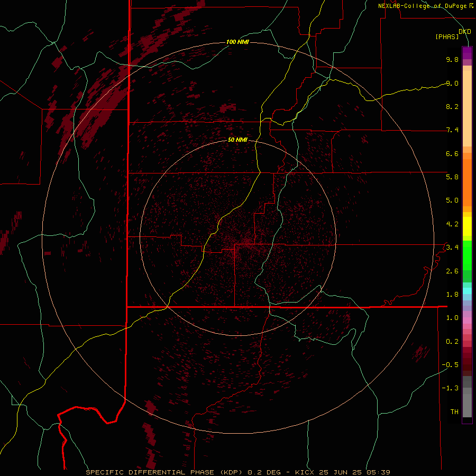The height and width of the screenshot is (476, 476).
Task: Click the -0.5 scale value
Action: click(x=450, y=365)
